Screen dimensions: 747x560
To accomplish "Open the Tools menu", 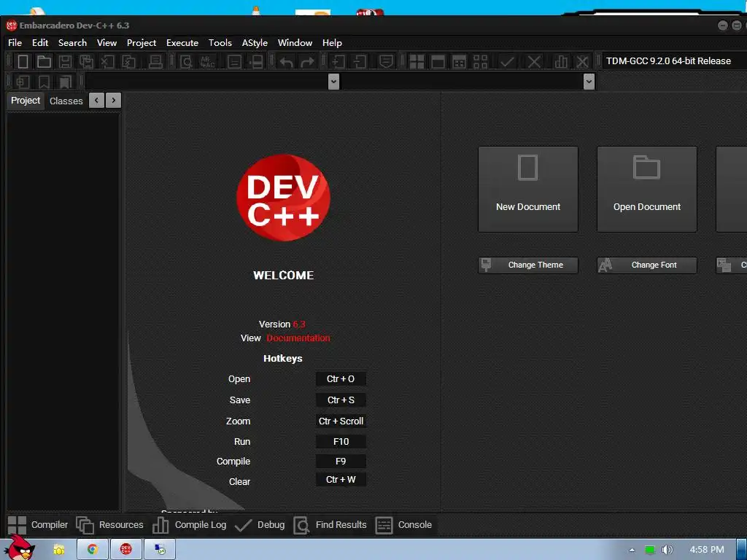I will coord(220,43).
